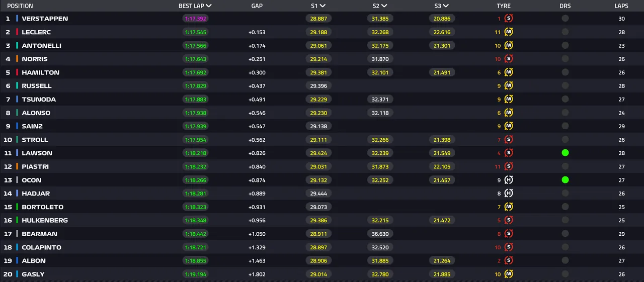Click Albon's soft tyre icon
The image size is (644, 282).
(x=509, y=261)
